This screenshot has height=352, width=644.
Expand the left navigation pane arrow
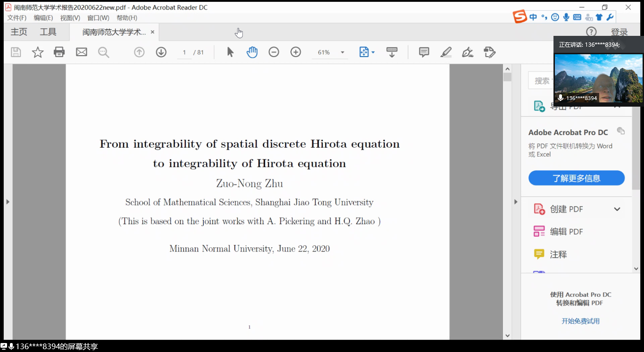click(x=8, y=202)
